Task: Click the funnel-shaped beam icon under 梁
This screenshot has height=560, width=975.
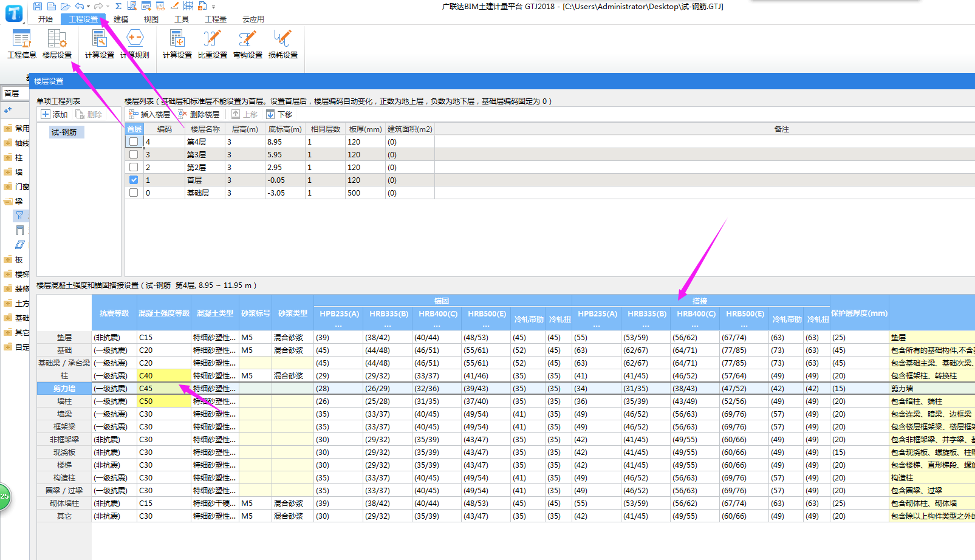Action: pos(20,215)
